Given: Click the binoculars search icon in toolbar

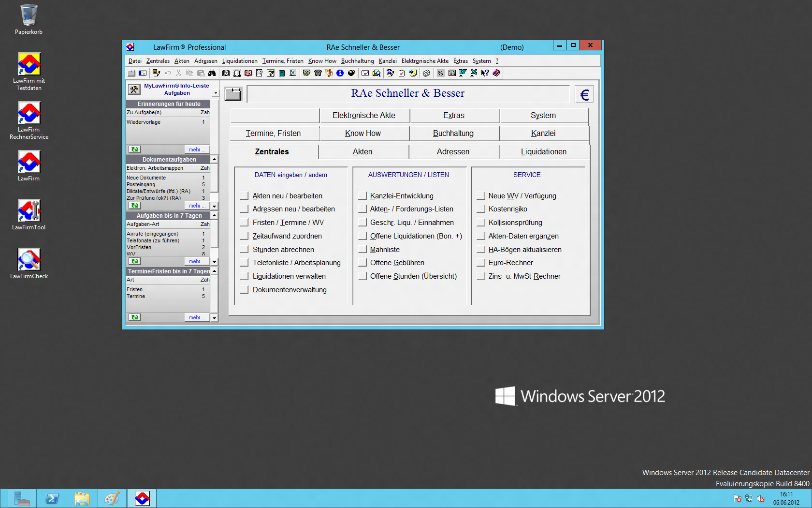Looking at the screenshot, I should point(212,73).
